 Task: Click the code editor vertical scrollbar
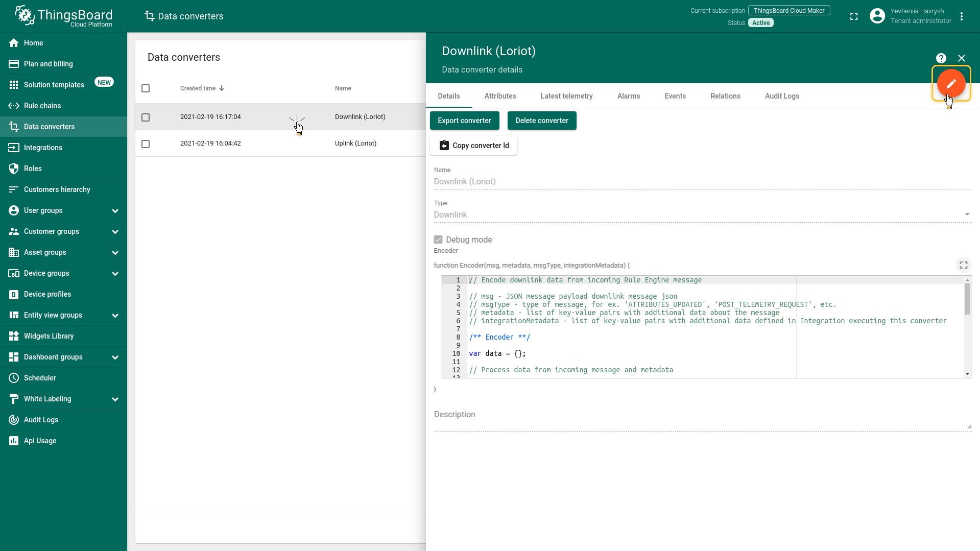[x=967, y=299]
